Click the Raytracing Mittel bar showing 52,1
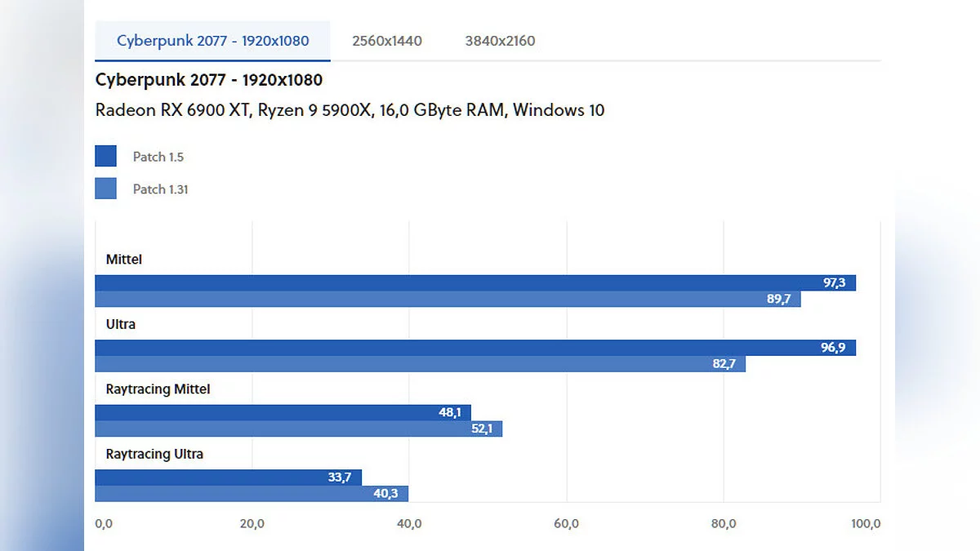Image resolution: width=980 pixels, height=551 pixels. (x=299, y=429)
